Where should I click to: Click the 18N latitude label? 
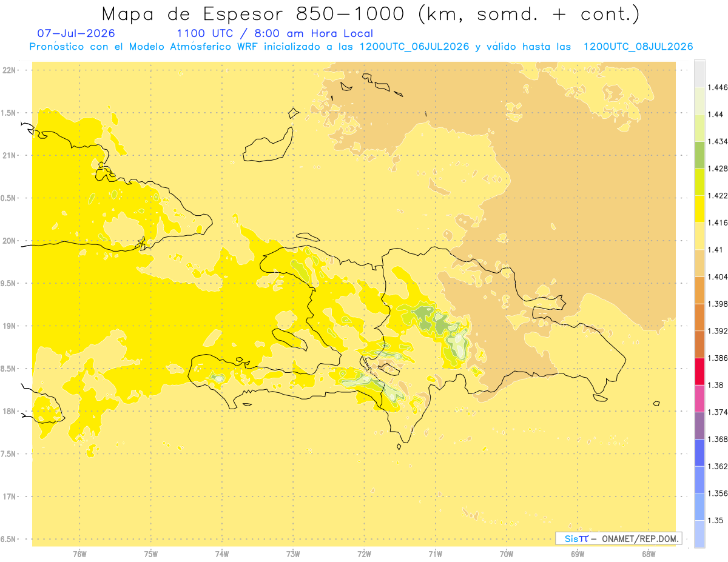9,411
